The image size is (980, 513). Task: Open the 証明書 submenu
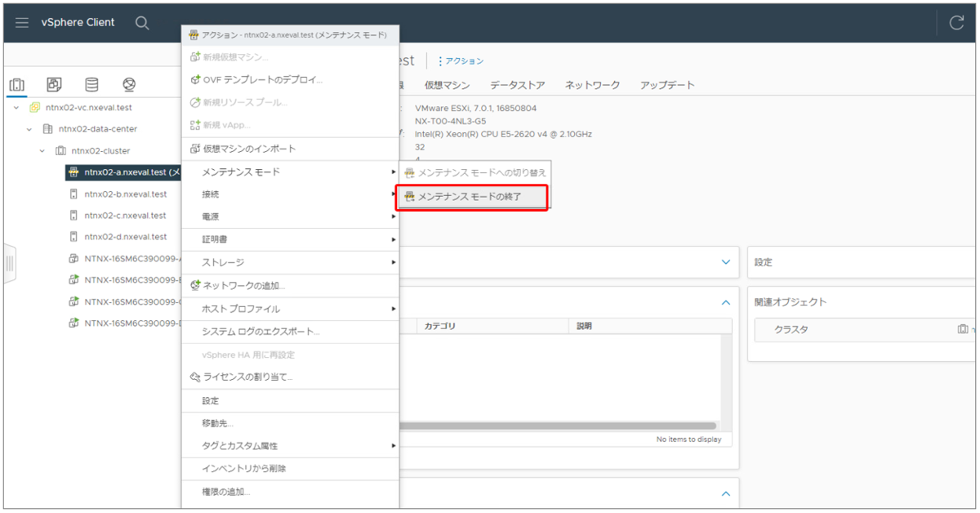point(290,239)
